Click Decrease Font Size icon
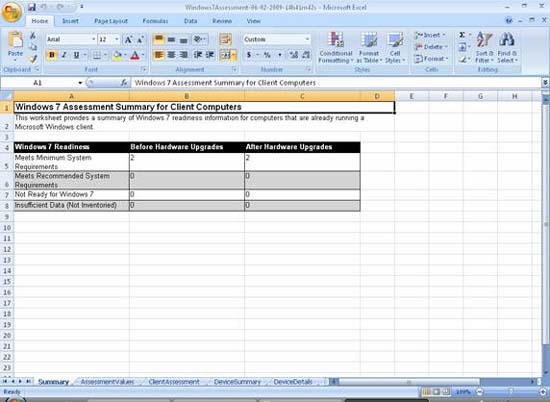 pos(140,39)
